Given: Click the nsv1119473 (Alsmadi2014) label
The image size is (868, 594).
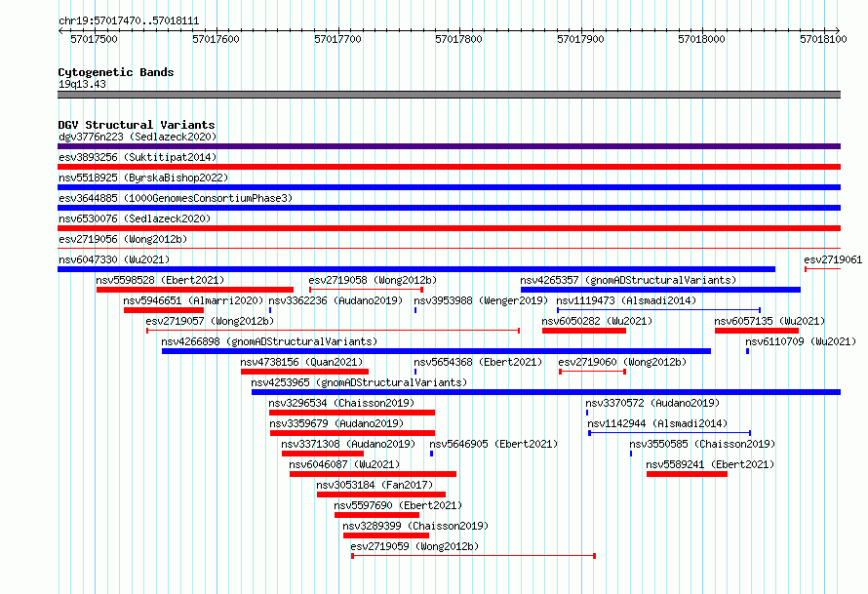Looking at the screenshot, I should point(626,300).
